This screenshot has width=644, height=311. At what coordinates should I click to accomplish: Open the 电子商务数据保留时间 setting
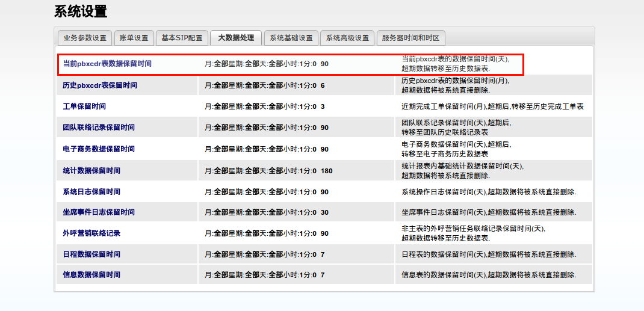click(x=99, y=149)
